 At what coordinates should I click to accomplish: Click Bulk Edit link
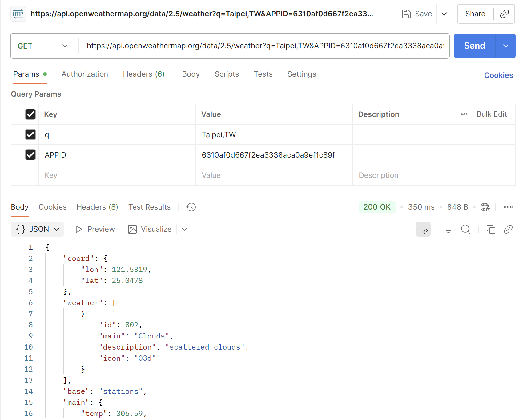492,114
